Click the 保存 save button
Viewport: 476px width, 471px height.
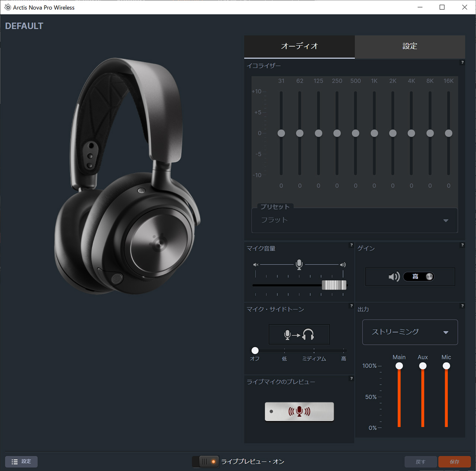click(x=454, y=462)
